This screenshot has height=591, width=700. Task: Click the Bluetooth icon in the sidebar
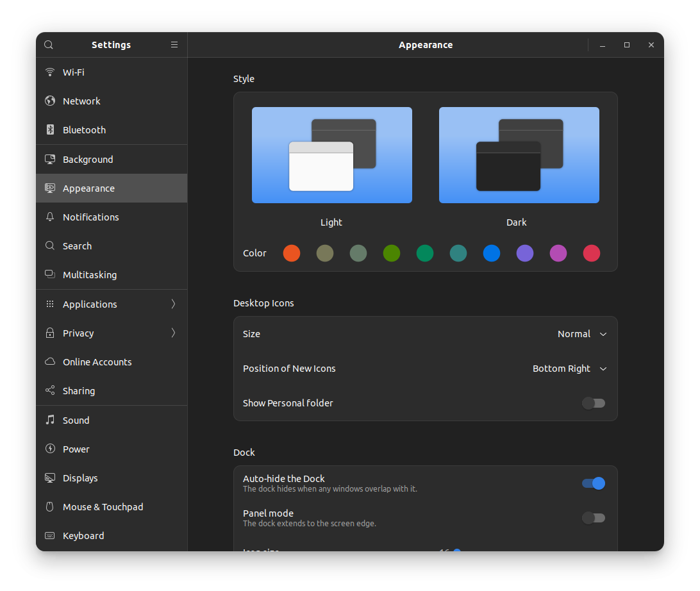click(50, 129)
